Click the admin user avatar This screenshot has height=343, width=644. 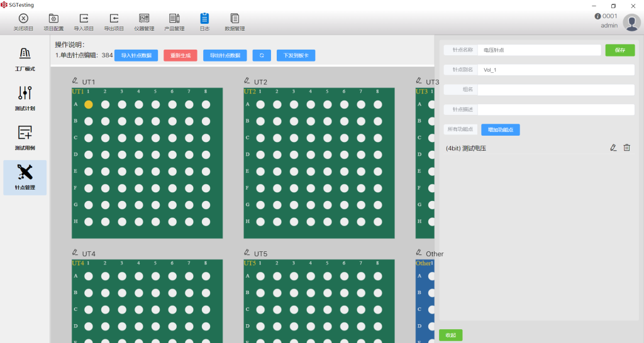tap(631, 22)
